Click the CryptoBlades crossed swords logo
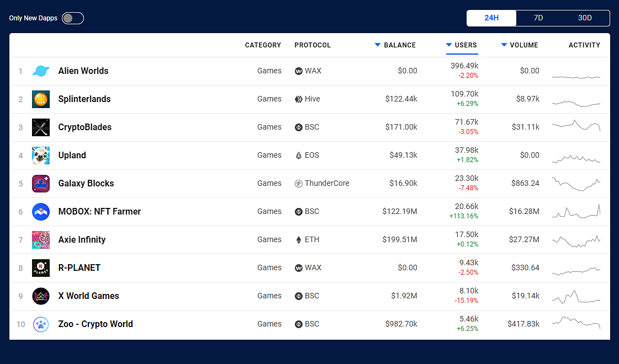Viewport: 619px width, 364px height. click(x=41, y=127)
